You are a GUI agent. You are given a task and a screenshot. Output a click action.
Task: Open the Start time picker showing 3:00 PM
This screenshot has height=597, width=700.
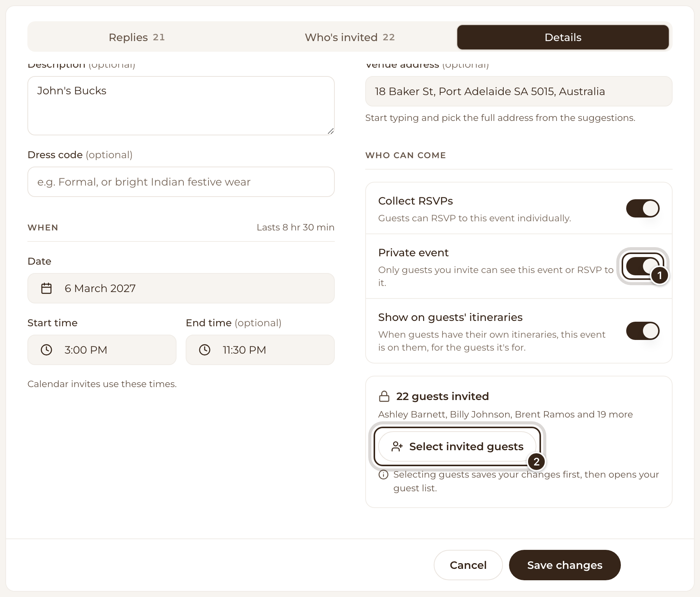click(x=102, y=350)
